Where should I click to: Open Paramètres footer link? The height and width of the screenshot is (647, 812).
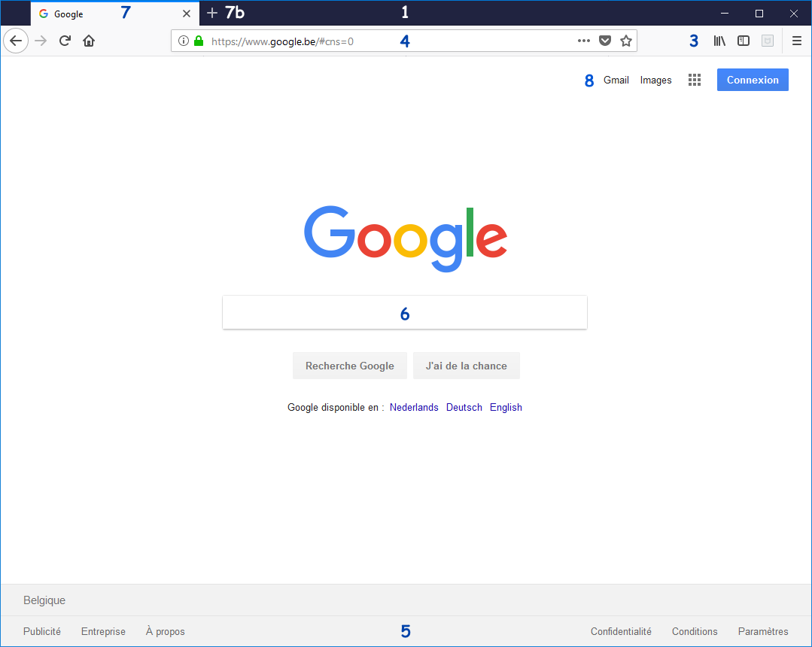[x=763, y=631]
